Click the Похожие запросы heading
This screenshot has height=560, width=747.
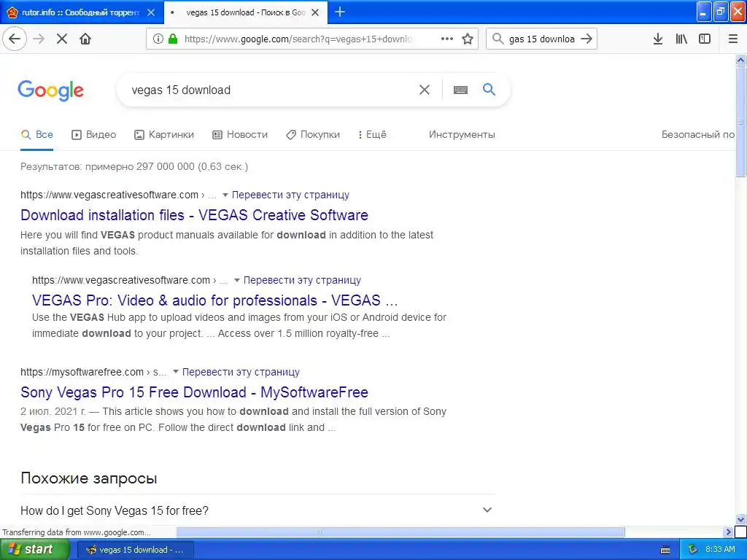[x=89, y=478]
